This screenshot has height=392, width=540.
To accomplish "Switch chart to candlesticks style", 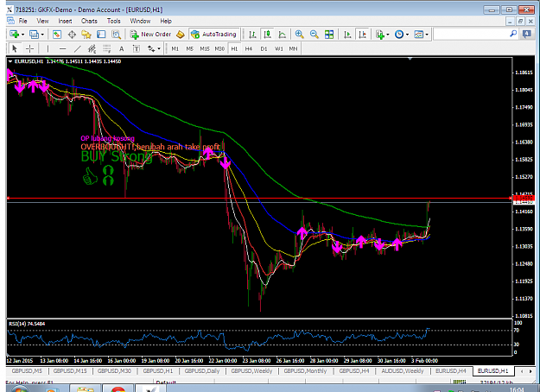I will [x=267, y=34].
